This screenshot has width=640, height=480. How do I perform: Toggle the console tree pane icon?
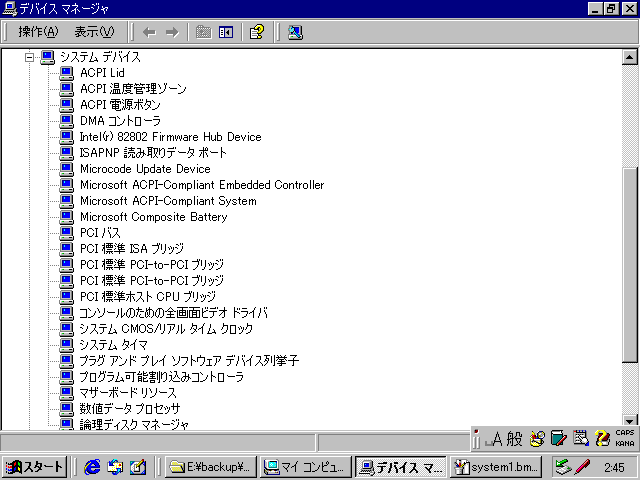click(x=226, y=32)
